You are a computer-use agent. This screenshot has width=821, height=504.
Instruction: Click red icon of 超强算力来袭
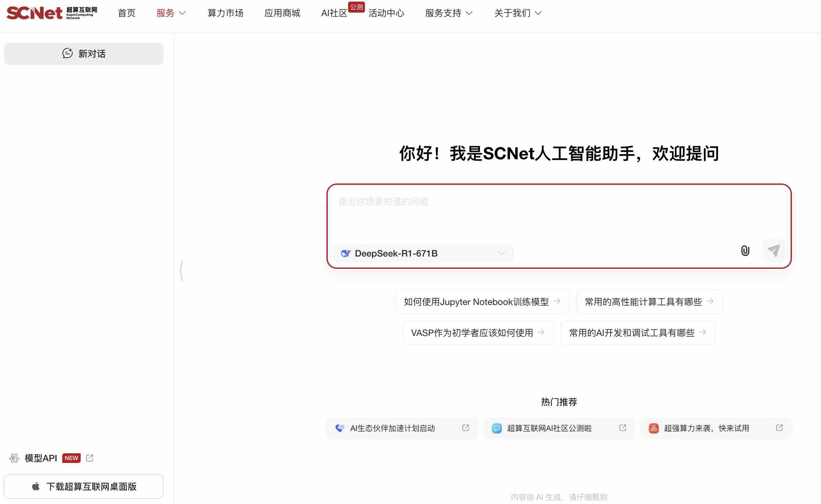pos(654,428)
